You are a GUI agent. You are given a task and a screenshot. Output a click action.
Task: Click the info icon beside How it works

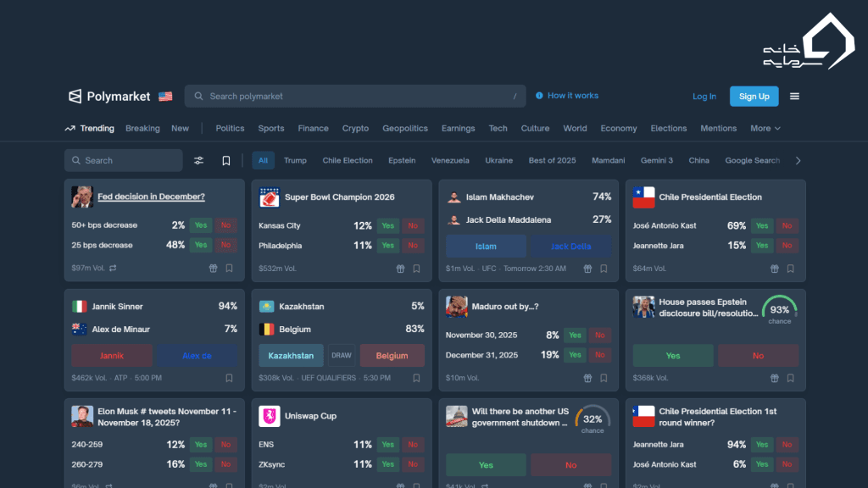coord(539,96)
